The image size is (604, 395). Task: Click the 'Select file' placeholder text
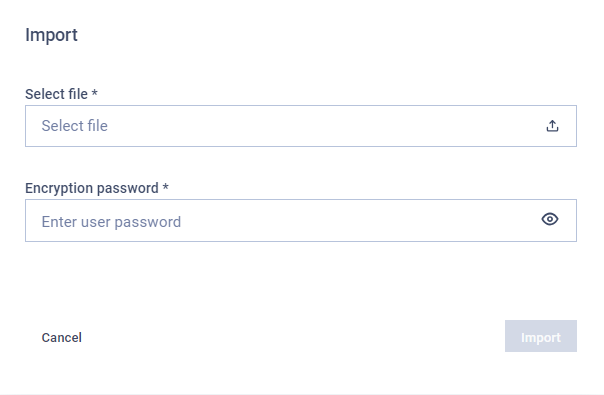(x=75, y=126)
